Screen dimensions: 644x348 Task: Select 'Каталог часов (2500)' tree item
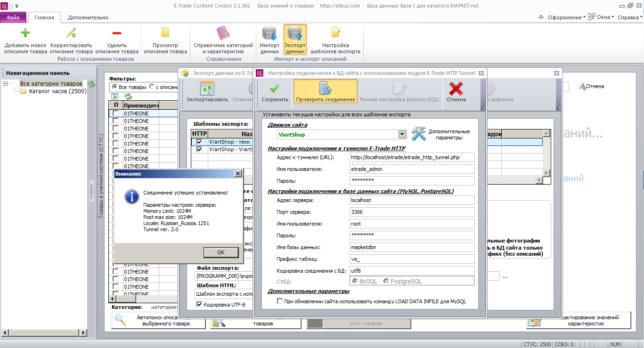coord(57,91)
